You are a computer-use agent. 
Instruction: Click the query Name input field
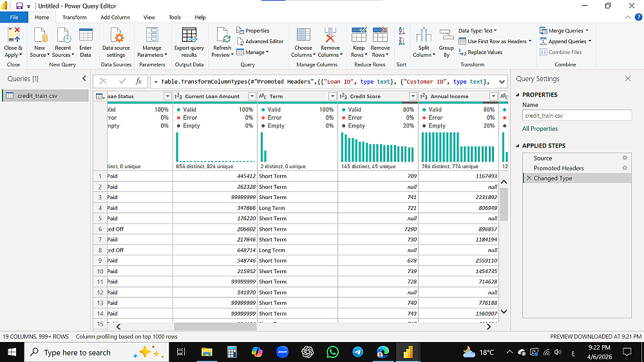click(576, 116)
